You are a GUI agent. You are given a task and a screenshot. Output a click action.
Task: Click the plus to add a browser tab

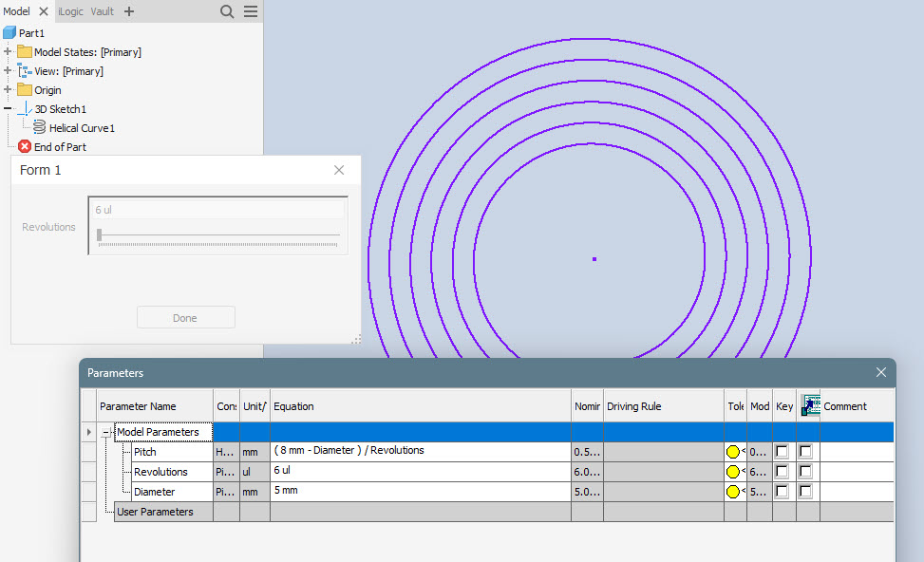[128, 12]
